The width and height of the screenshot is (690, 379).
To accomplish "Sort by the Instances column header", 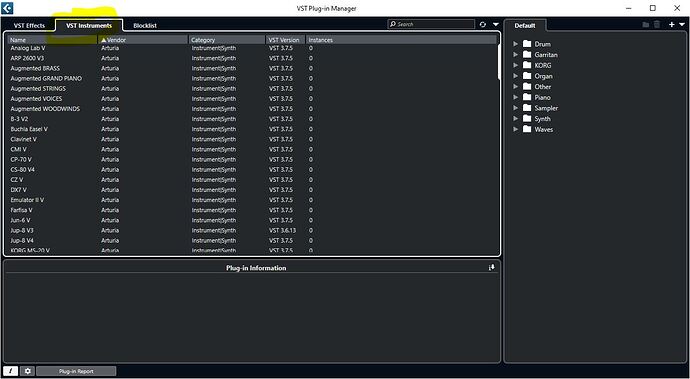I will pos(401,40).
